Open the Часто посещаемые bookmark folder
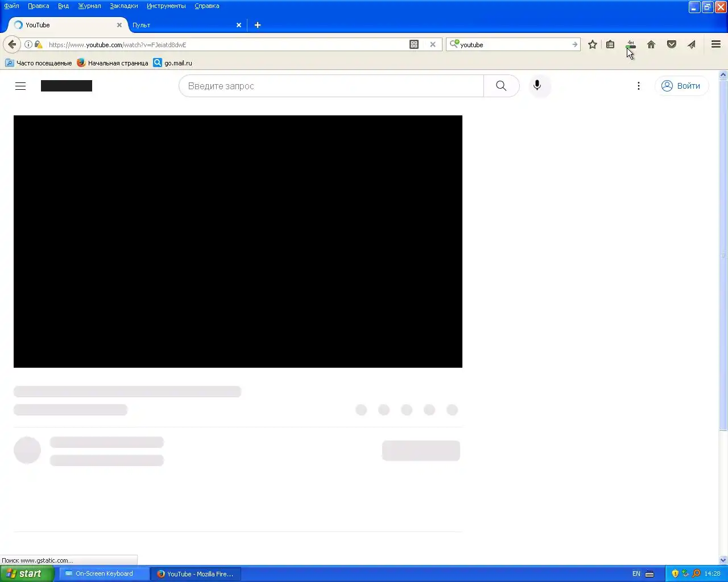 (x=39, y=63)
